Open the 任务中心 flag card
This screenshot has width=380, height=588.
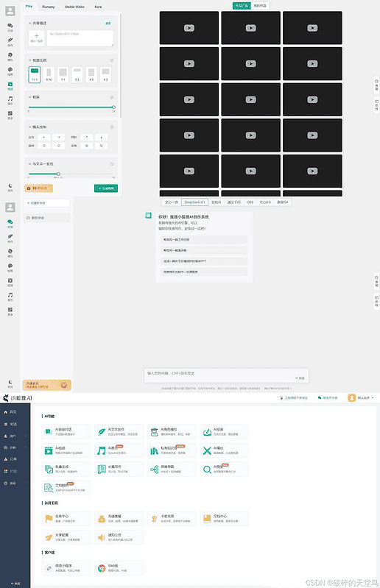click(66, 519)
